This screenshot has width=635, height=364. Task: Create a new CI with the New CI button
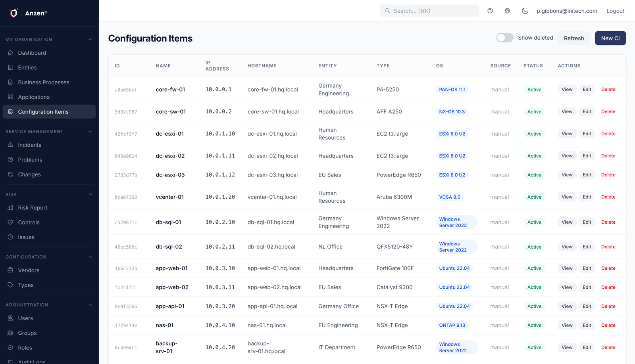coord(610,38)
